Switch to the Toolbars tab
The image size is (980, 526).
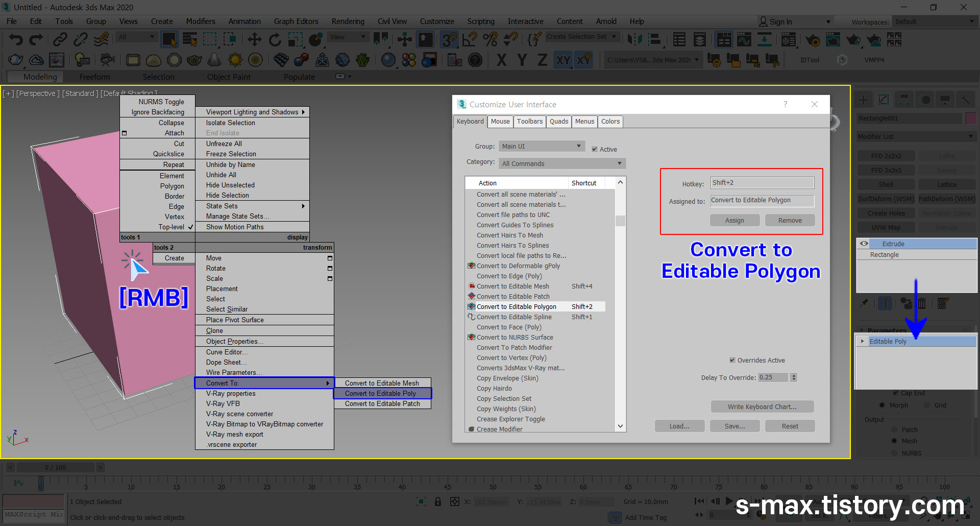click(529, 122)
